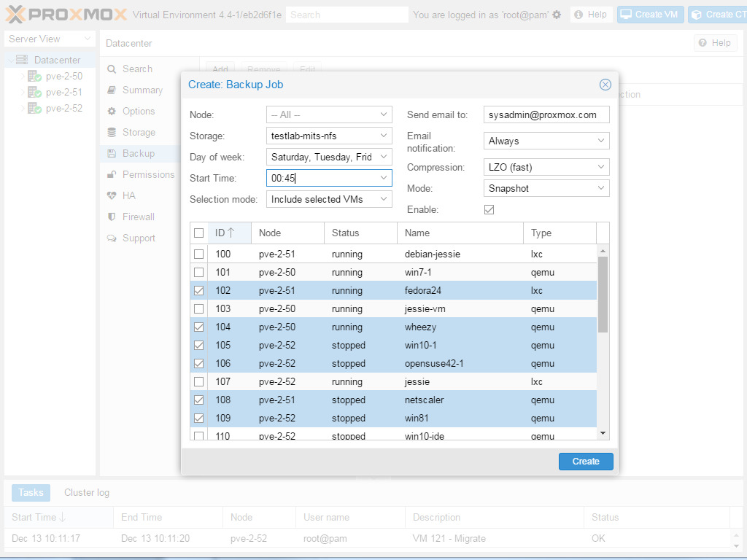Click the Firewall shield icon
The image size is (747, 560).
click(x=112, y=217)
